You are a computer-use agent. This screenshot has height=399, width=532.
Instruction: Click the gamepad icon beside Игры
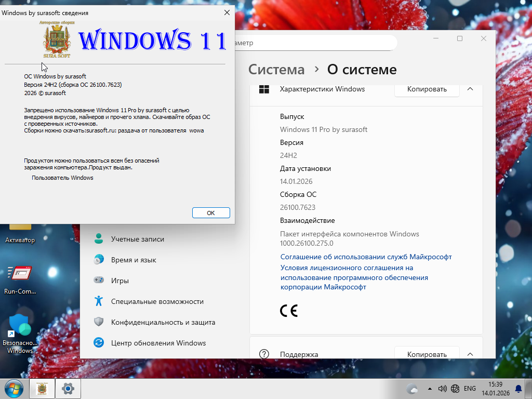click(x=99, y=280)
